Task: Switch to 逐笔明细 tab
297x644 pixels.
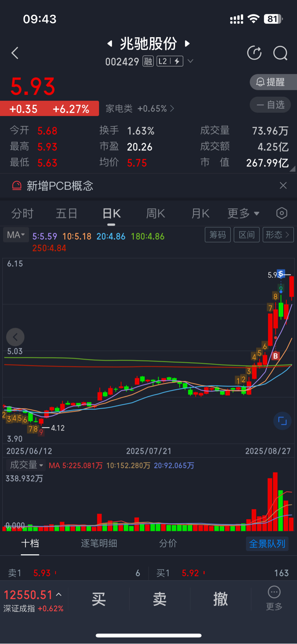Action: point(99,543)
